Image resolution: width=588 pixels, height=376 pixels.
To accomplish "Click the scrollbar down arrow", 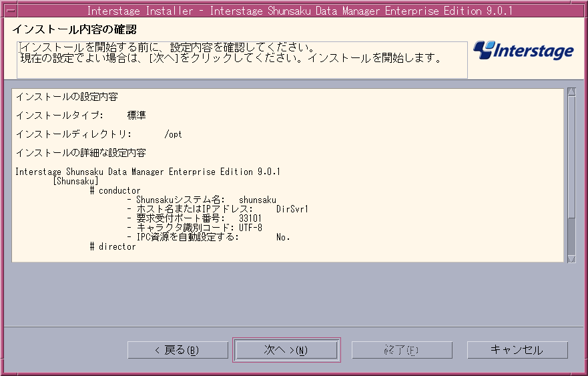I will (x=571, y=258).
